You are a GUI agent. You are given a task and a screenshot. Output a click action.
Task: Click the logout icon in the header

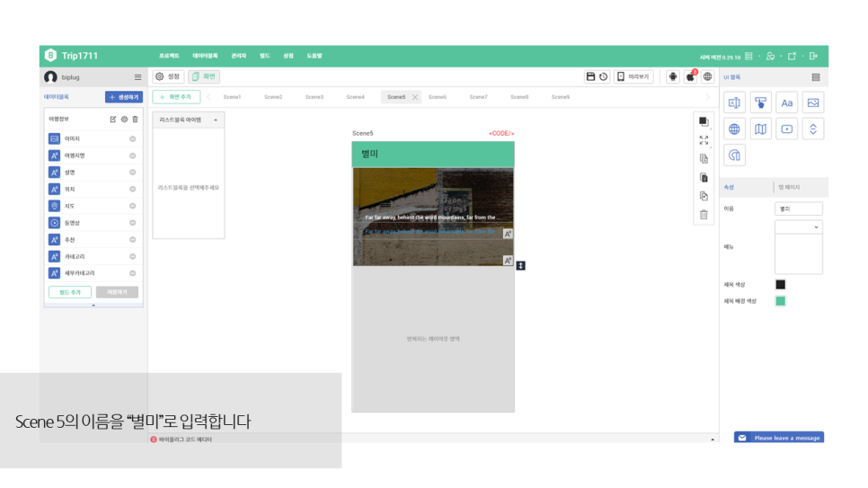[x=813, y=56]
